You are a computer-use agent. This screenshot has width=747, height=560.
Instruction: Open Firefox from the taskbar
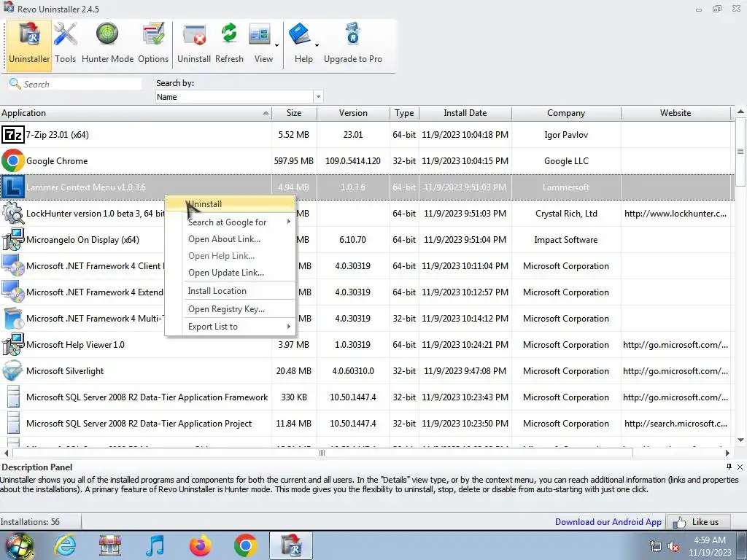point(200,545)
